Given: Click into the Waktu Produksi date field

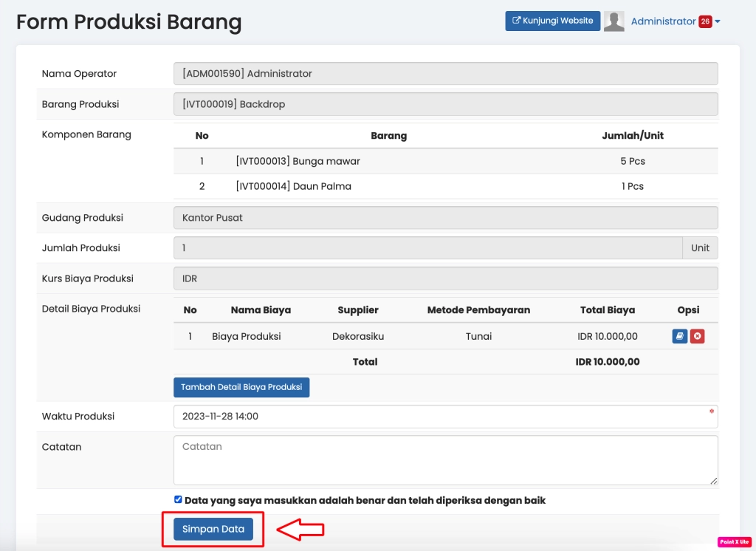Looking at the screenshot, I should (x=445, y=416).
